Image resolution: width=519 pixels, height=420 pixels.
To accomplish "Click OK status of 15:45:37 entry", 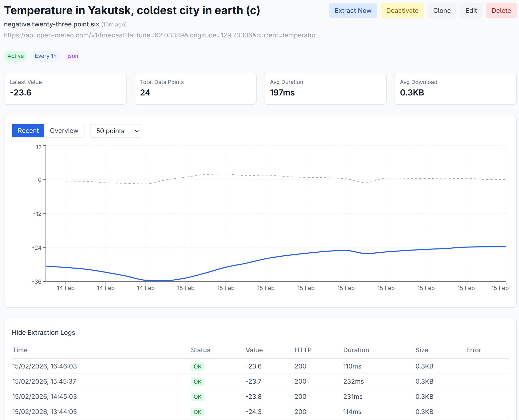I will click(197, 382).
